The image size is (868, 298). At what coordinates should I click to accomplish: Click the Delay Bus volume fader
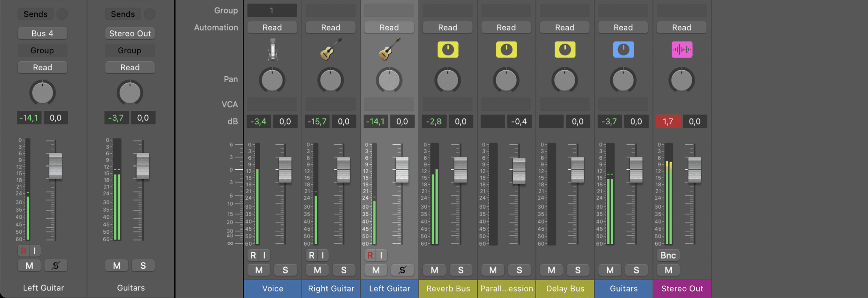[x=577, y=170]
